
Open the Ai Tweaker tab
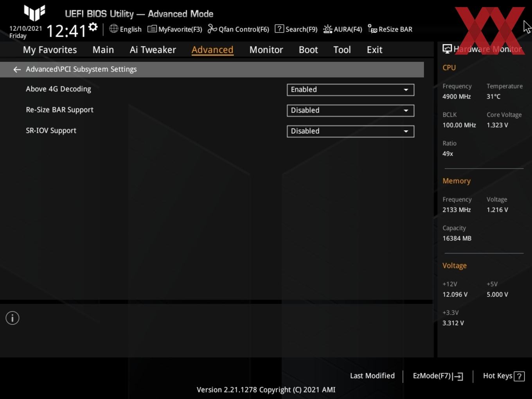click(153, 50)
